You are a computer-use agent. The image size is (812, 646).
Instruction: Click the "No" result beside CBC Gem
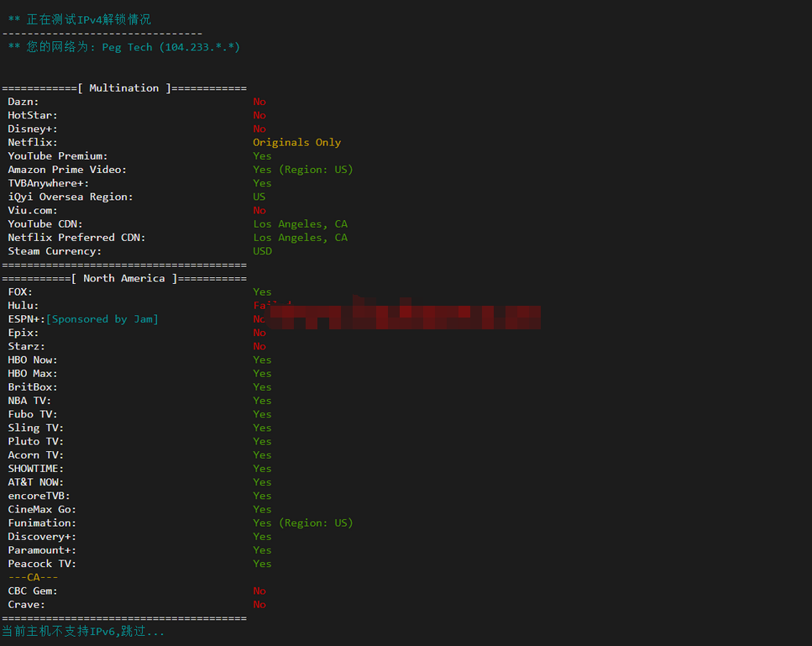[x=259, y=591]
